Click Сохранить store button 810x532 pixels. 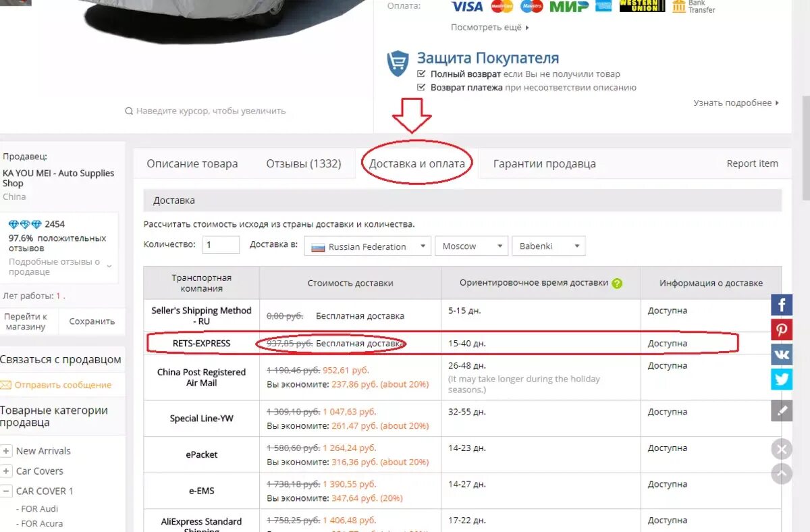92,321
